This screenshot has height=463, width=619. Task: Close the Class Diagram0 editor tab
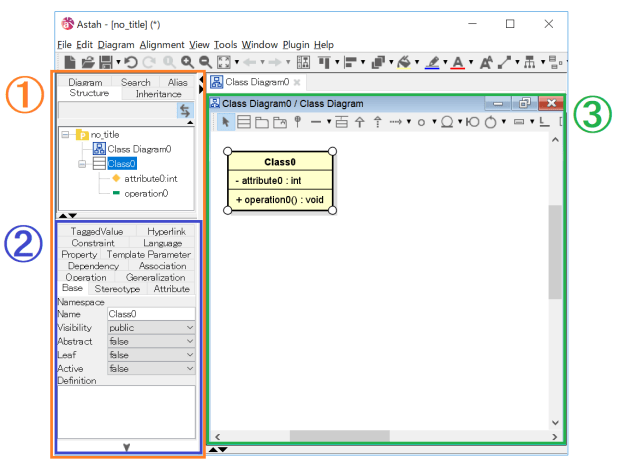297,82
